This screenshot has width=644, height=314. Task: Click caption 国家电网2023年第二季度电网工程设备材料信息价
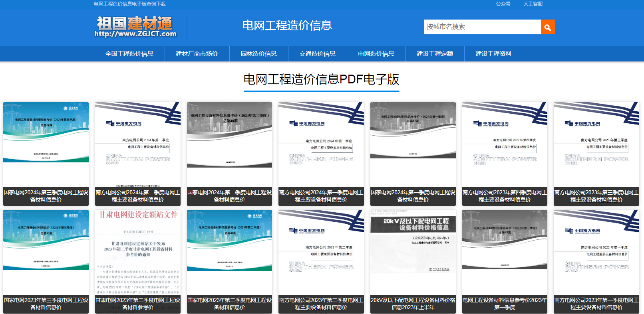pyautogui.click(x=229, y=304)
